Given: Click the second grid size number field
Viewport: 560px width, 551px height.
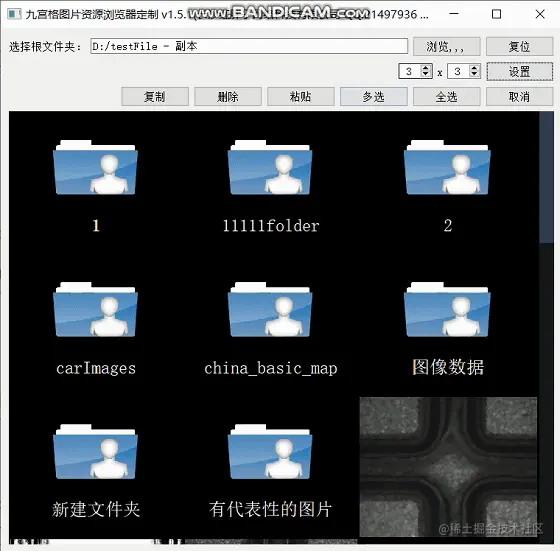Looking at the screenshot, I should pos(459,71).
